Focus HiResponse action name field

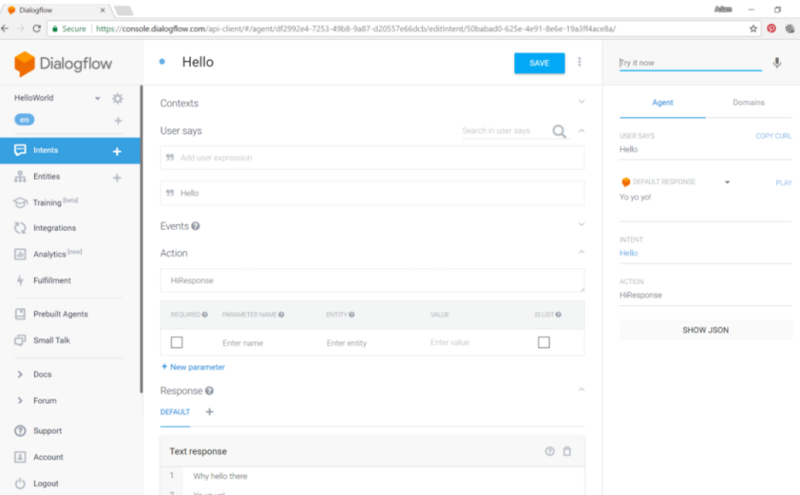(372, 280)
